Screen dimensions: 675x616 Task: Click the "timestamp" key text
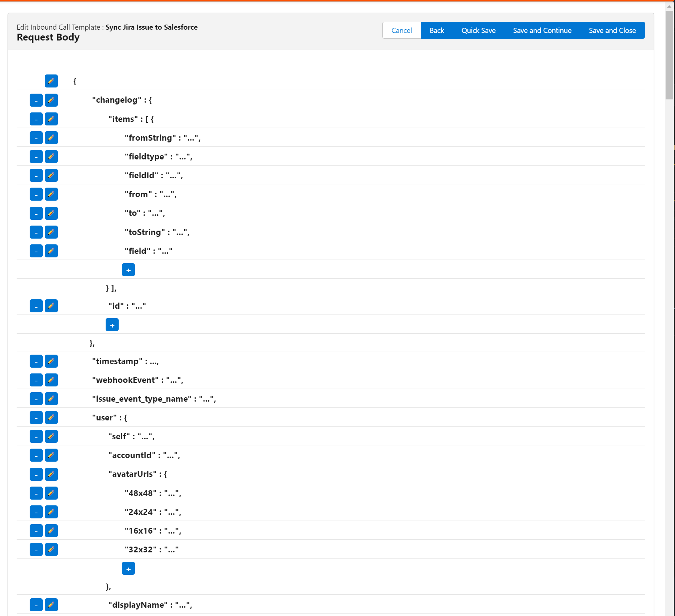[x=117, y=361]
